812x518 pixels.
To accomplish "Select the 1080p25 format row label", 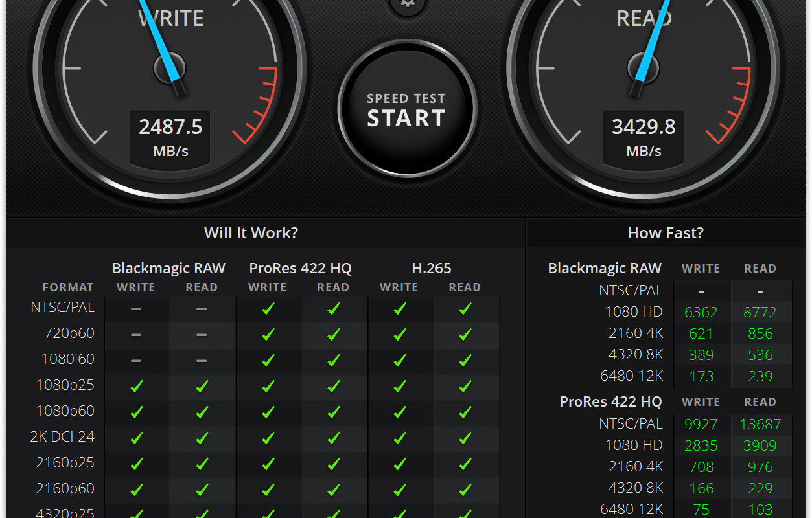I will click(65, 385).
